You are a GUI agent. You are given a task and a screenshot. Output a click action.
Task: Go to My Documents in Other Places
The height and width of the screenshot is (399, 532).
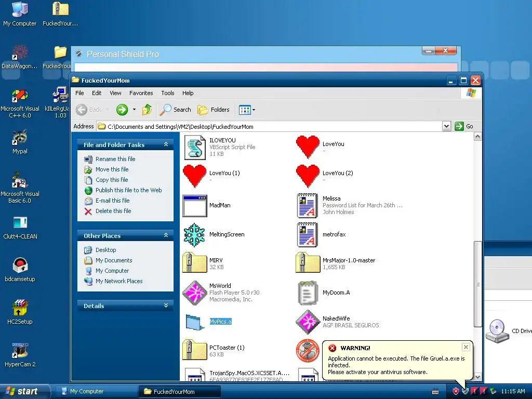click(x=114, y=260)
